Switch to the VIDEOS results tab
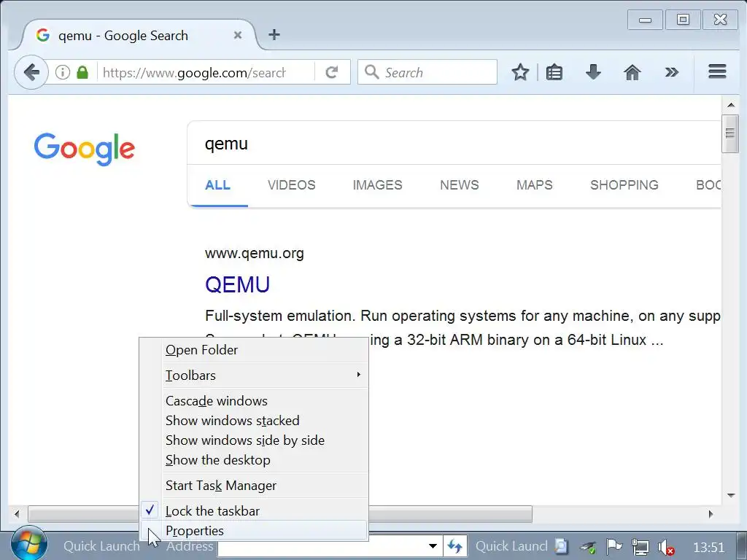Viewport: 747px width, 560px height. tap(292, 184)
